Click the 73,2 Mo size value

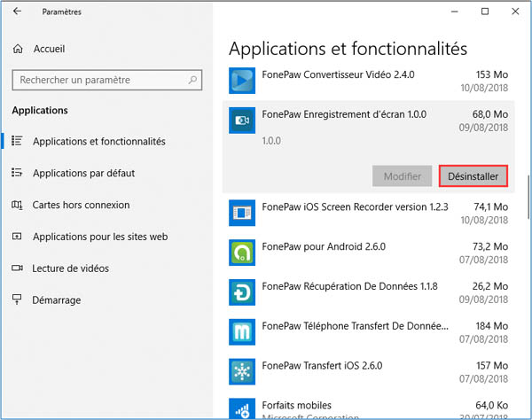(490, 246)
